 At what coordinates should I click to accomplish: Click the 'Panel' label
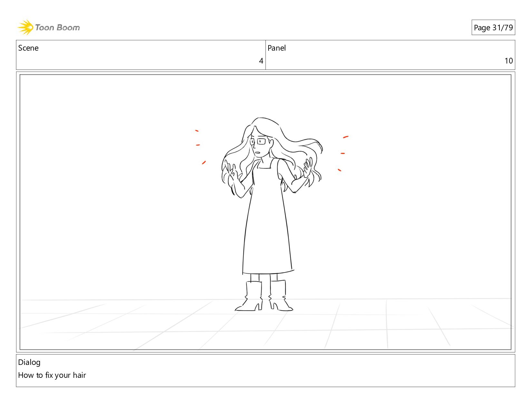pyautogui.click(x=277, y=48)
